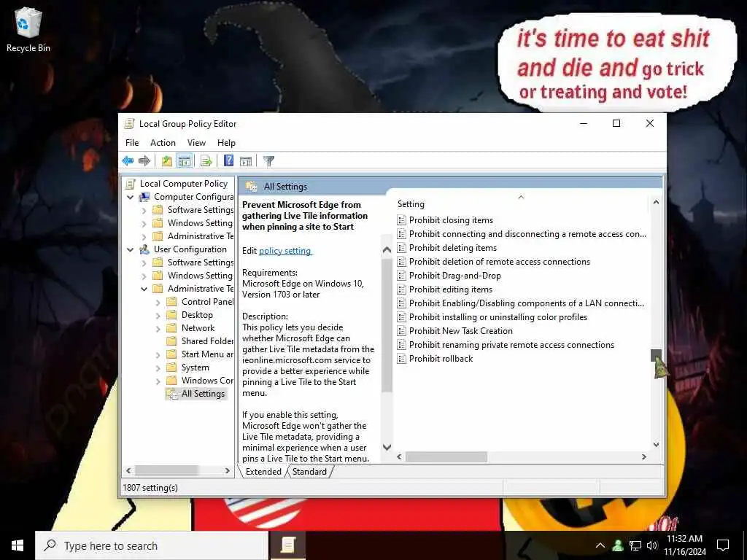Expand the System tree node

(x=158, y=367)
